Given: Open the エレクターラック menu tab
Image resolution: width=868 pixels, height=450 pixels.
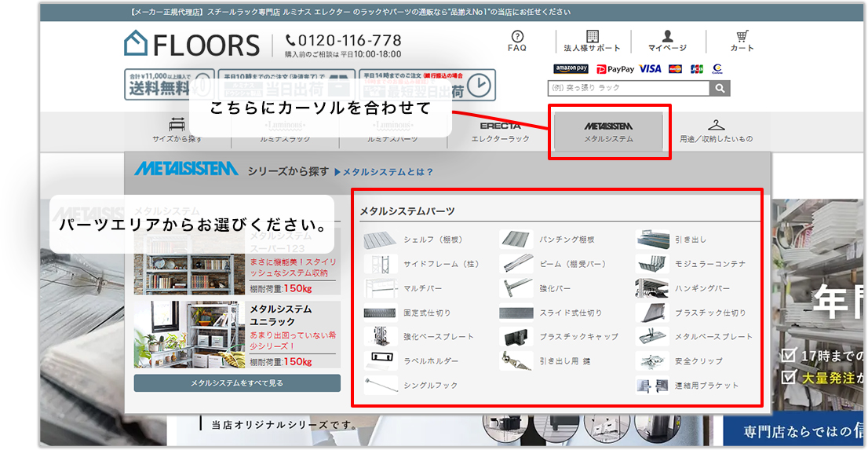Looking at the screenshot, I should click(501, 131).
